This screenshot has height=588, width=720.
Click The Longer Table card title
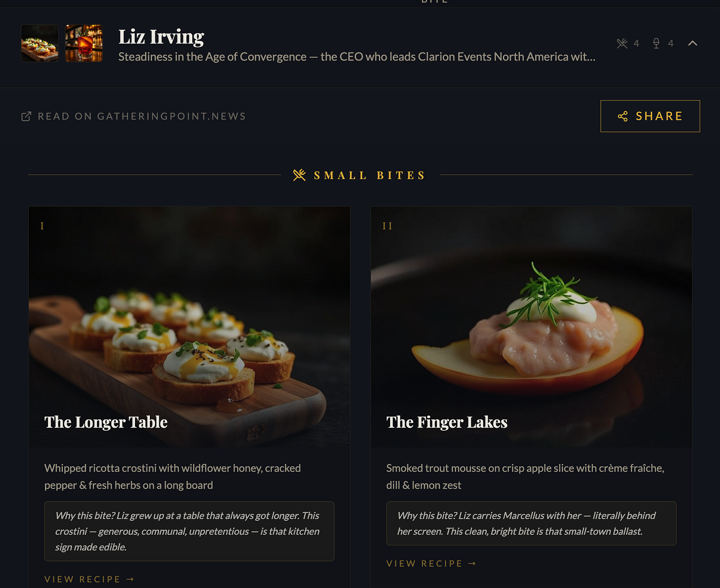(x=106, y=422)
